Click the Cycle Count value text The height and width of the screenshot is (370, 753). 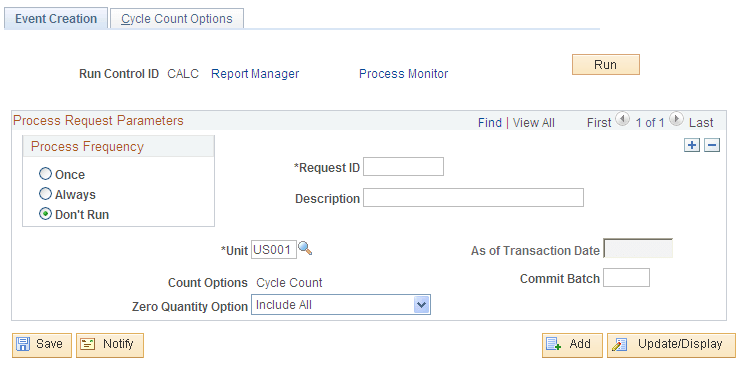(289, 283)
